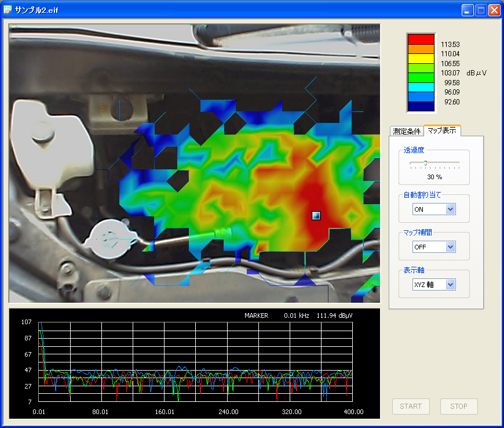Screen dimensions: 504x428
Task: Maximize the サンプル2.eif window
Action: coord(481,10)
